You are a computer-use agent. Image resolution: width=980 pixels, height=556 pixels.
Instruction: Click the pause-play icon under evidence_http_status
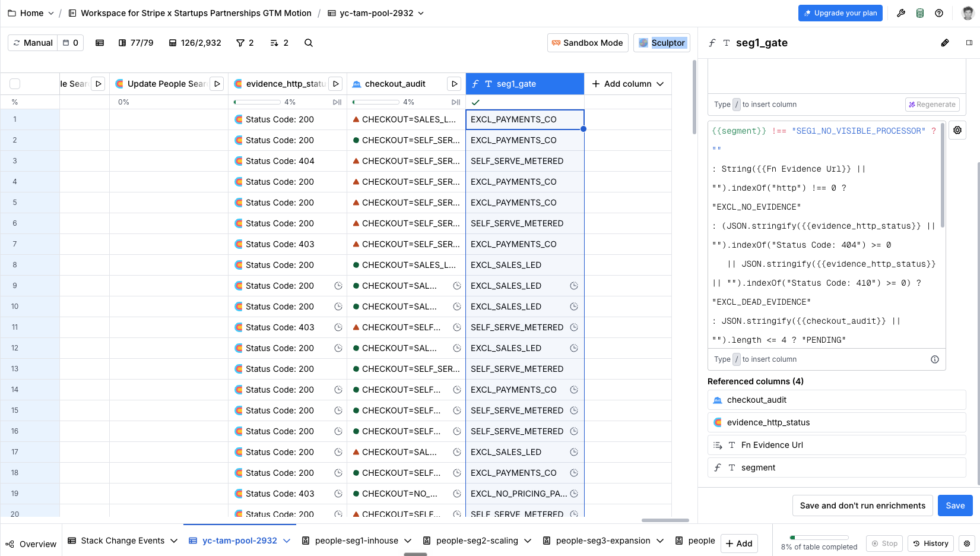click(337, 102)
